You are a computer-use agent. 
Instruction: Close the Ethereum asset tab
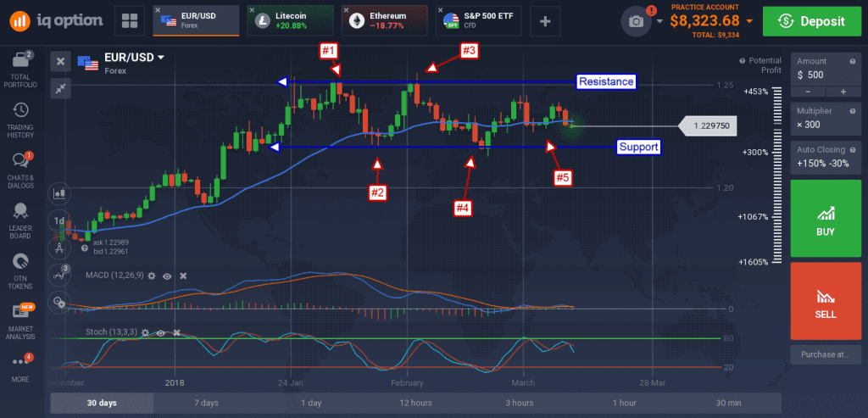coord(346,10)
